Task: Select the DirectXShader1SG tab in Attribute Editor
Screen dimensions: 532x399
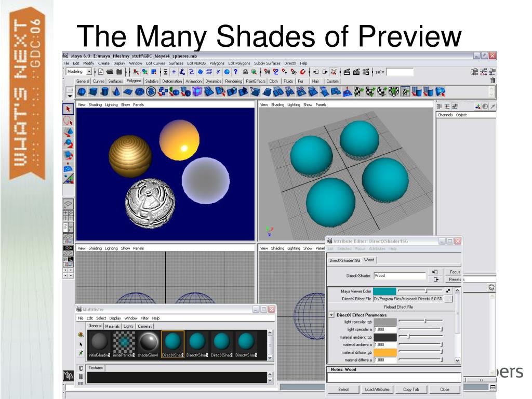Action: coord(344,260)
